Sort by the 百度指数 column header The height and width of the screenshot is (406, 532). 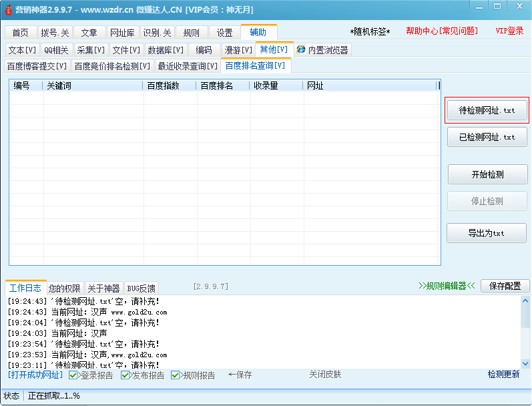click(x=170, y=85)
